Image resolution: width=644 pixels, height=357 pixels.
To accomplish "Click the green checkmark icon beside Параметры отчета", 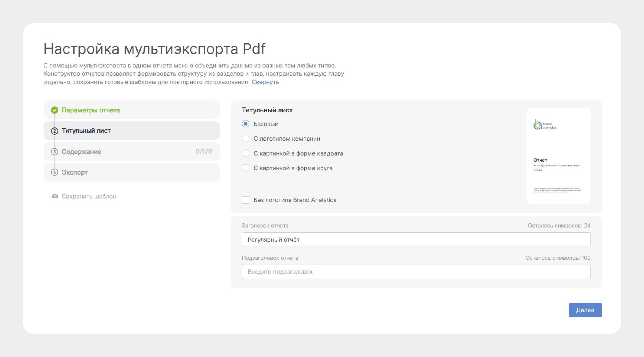I will pyautogui.click(x=54, y=110).
